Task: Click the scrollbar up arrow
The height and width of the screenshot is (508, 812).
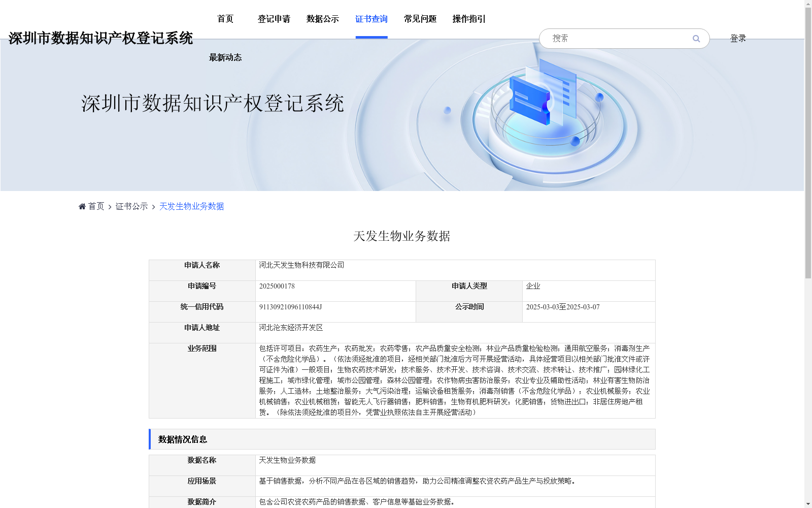Action: click(808, 4)
